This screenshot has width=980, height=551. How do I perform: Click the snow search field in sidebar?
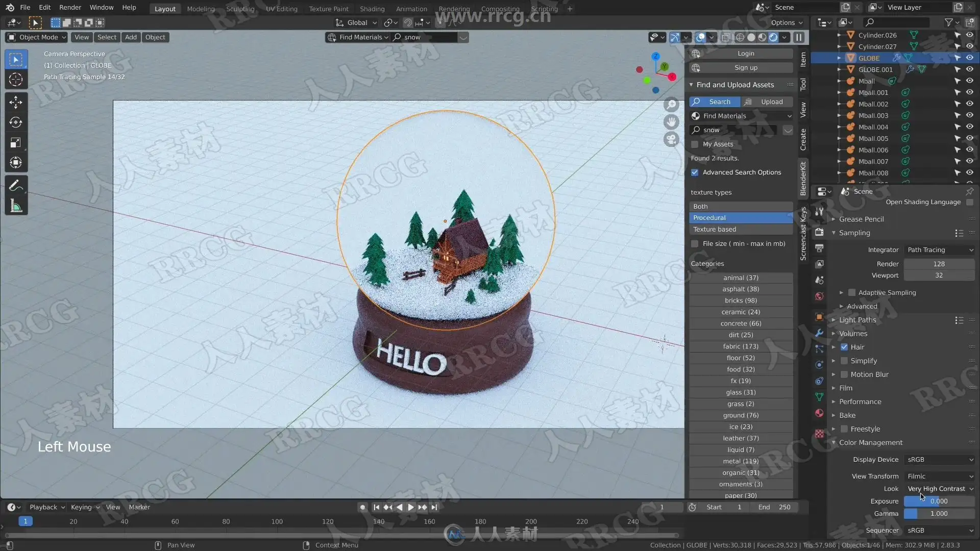click(x=735, y=130)
